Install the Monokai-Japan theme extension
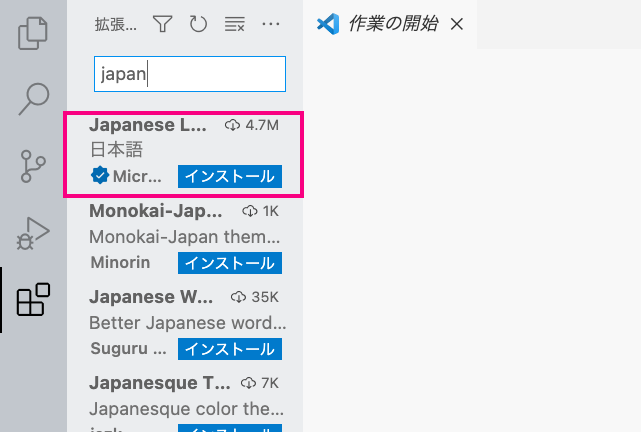 230,263
